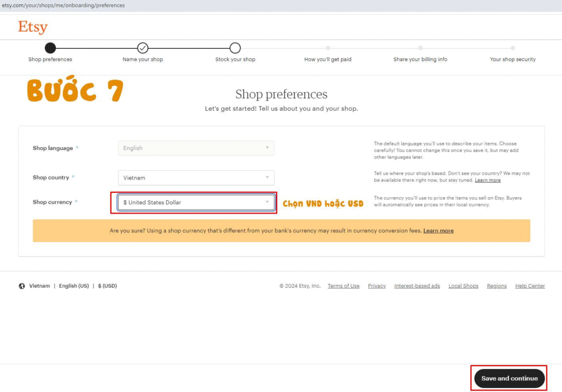Click the Name your shop checkmark step
562x392 pixels.
143,48
